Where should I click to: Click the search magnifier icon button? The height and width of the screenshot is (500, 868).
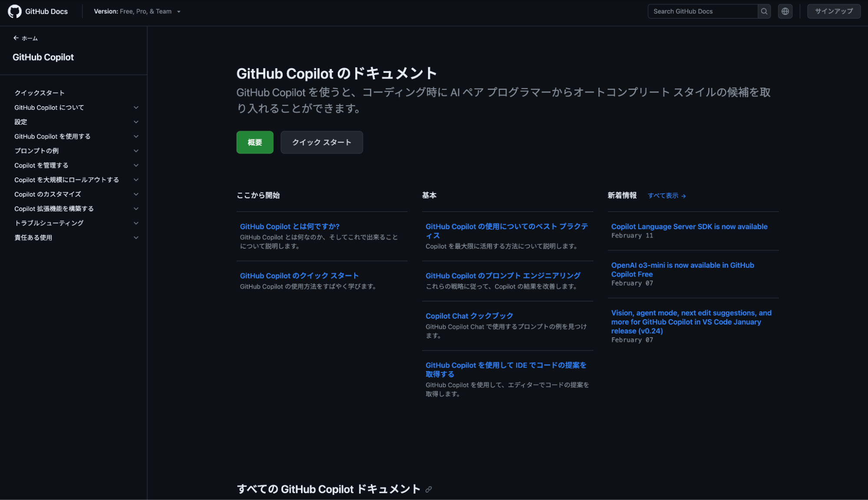coord(764,11)
